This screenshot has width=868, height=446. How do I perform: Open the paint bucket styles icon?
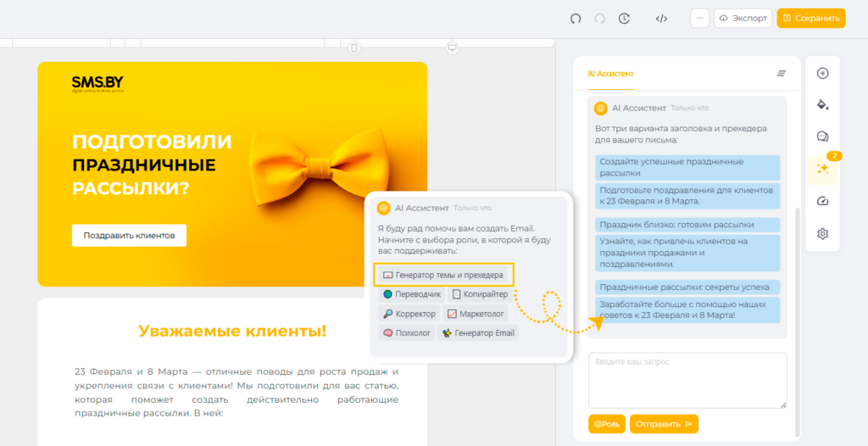point(822,104)
